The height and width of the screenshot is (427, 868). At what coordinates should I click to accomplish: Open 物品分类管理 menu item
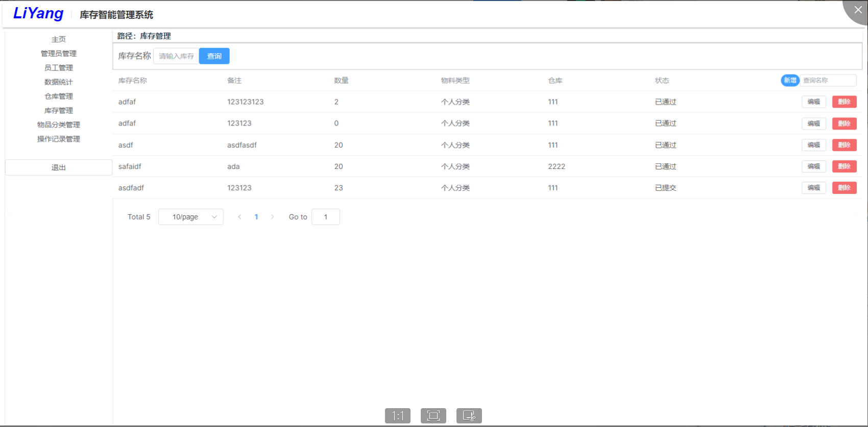click(x=59, y=125)
